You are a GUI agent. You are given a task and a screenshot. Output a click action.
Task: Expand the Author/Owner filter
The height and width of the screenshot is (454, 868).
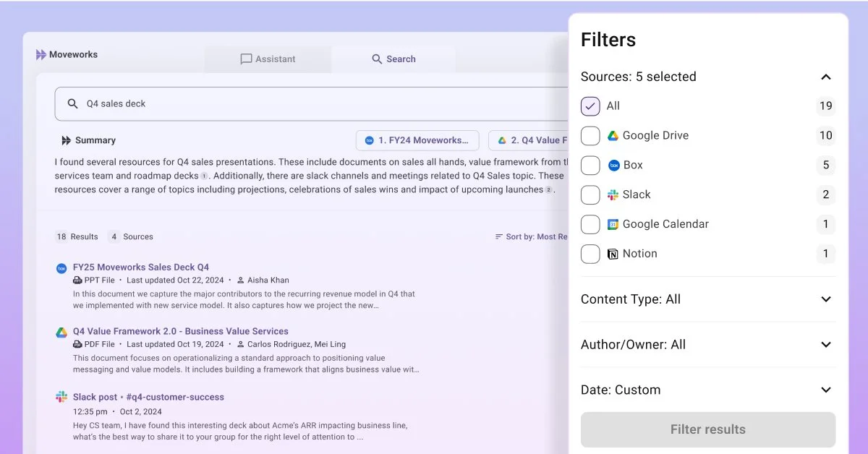[826, 345]
